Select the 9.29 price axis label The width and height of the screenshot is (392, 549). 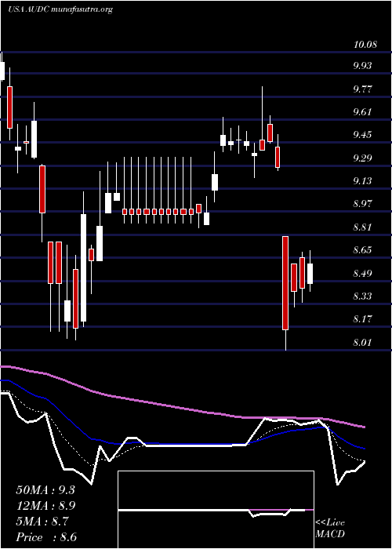point(363,158)
